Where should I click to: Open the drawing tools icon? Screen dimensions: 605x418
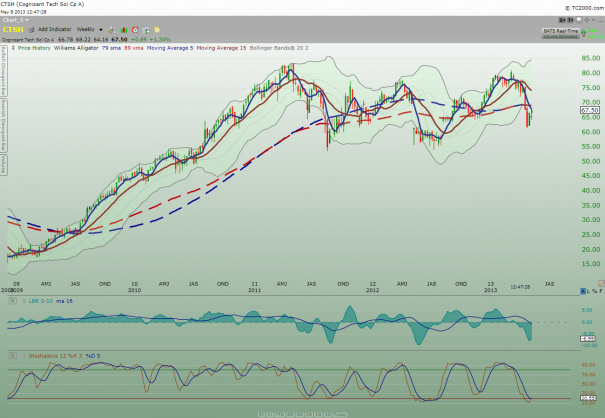tap(112, 30)
